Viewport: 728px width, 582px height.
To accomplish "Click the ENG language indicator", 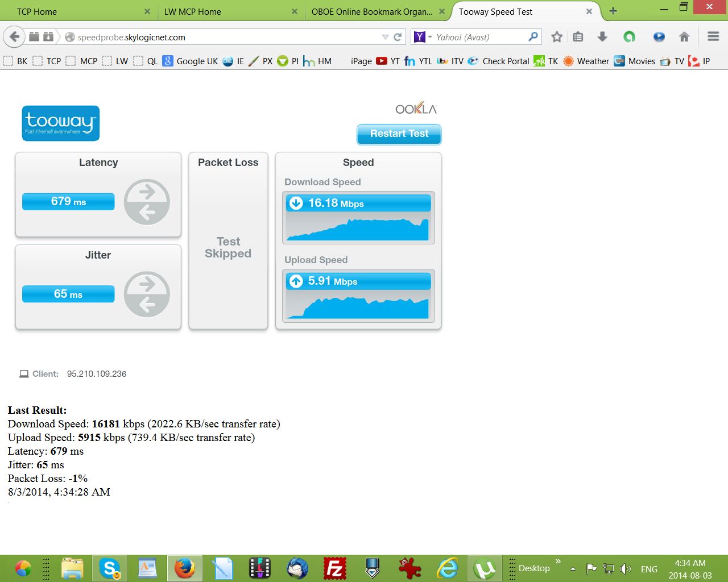I will click(x=649, y=569).
